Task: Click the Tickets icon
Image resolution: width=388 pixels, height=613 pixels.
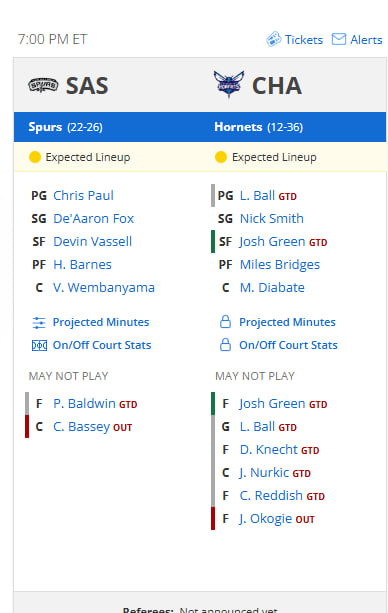Action: [x=273, y=39]
